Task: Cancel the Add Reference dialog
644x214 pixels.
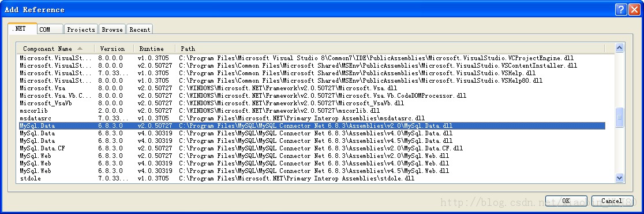Action: (x=612, y=201)
